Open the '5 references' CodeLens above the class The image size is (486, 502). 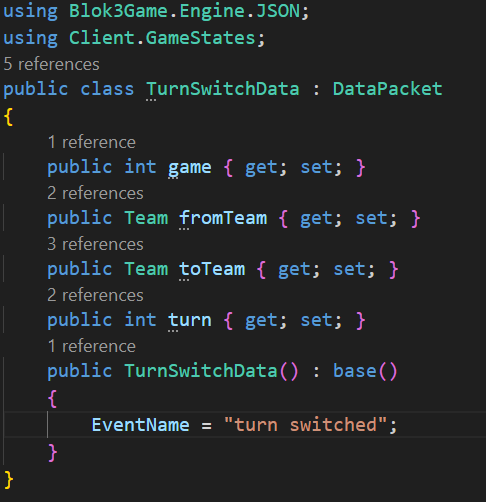pyautogui.click(x=51, y=64)
